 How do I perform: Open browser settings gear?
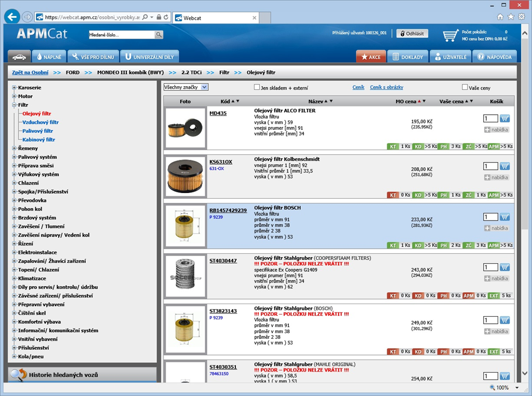click(522, 17)
